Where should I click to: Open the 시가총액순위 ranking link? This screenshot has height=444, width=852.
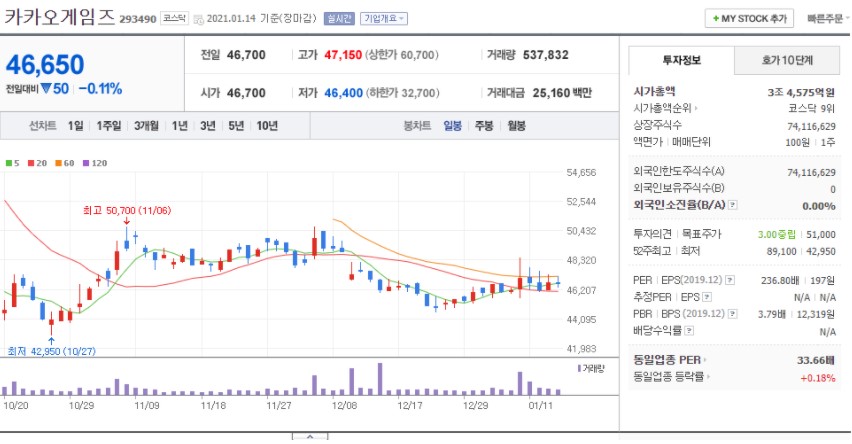click(666, 108)
